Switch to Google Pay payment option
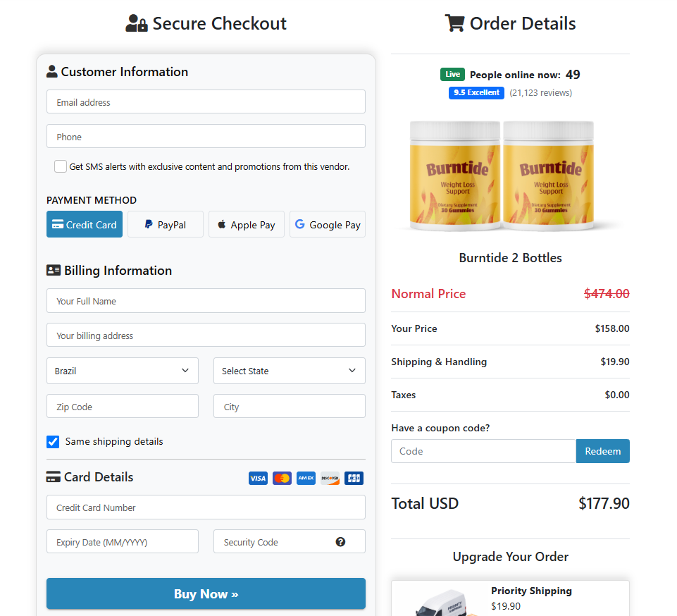Image resolution: width=677 pixels, height=616 pixels. (x=328, y=224)
